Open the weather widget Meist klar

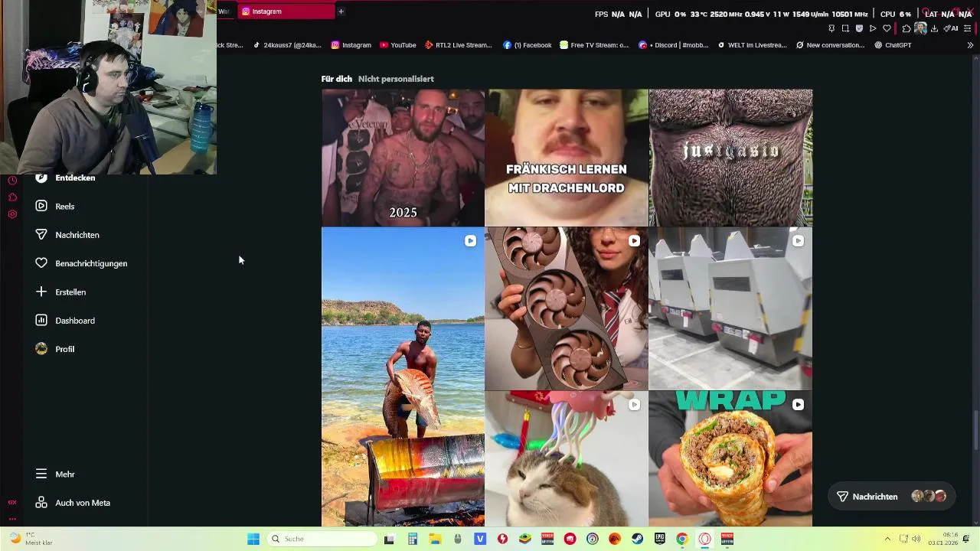click(x=31, y=539)
